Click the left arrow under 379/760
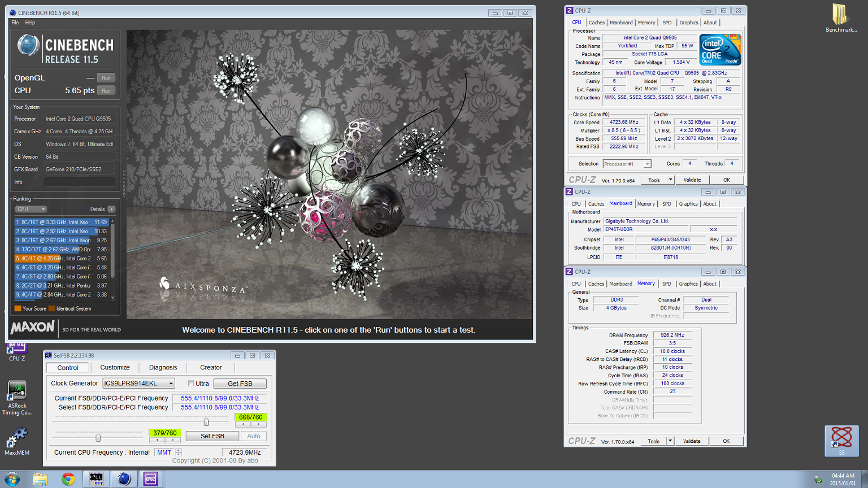 (157, 440)
